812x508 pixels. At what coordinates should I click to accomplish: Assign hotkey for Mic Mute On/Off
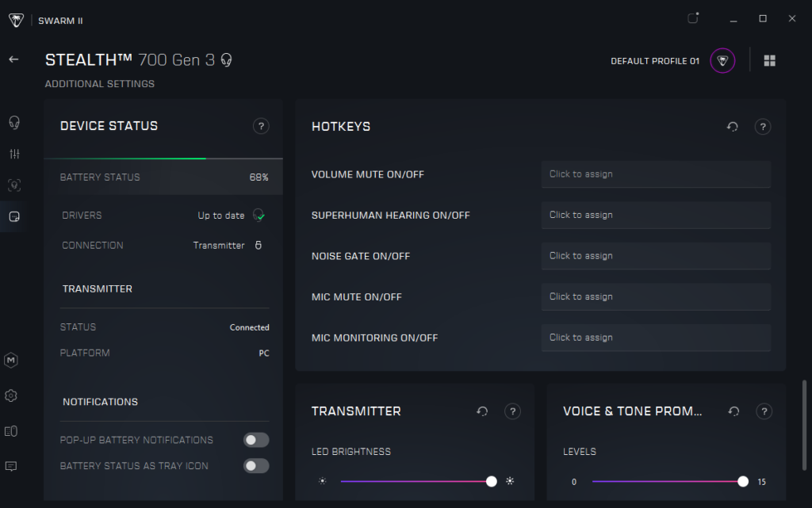tap(655, 296)
